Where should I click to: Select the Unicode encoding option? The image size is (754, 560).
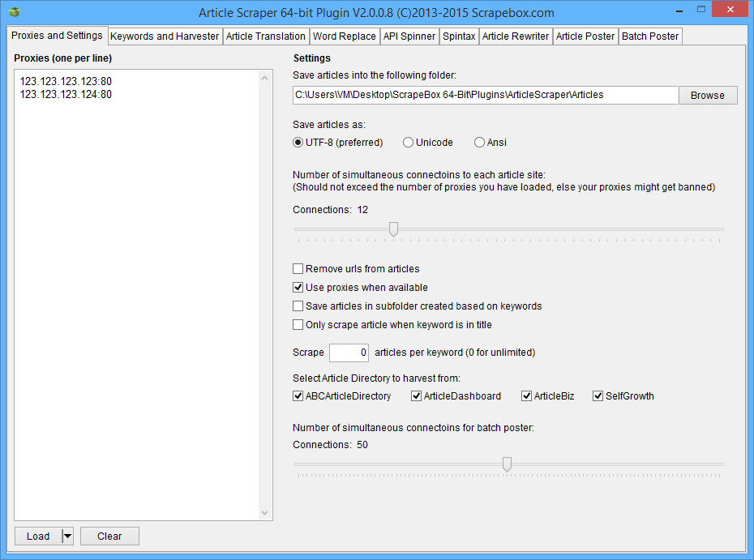pyautogui.click(x=409, y=143)
